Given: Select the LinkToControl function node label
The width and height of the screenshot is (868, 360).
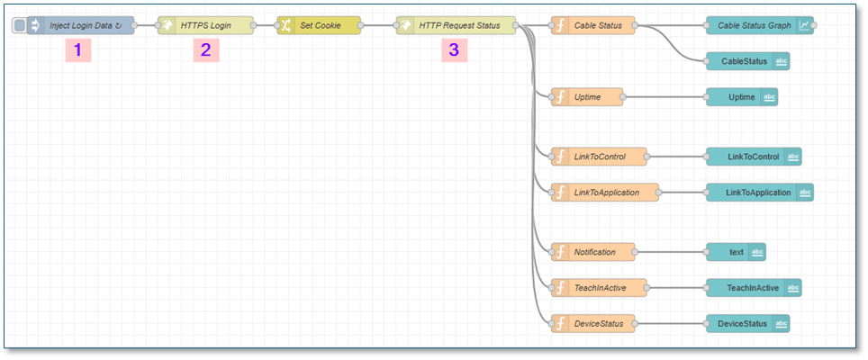Looking at the screenshot, I should tap(600, 157).
